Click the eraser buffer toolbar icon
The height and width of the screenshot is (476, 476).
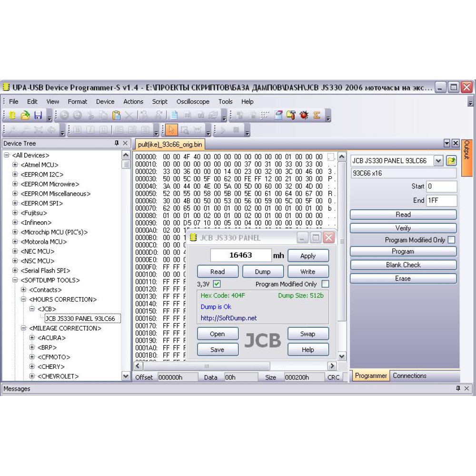click(278, 115)
